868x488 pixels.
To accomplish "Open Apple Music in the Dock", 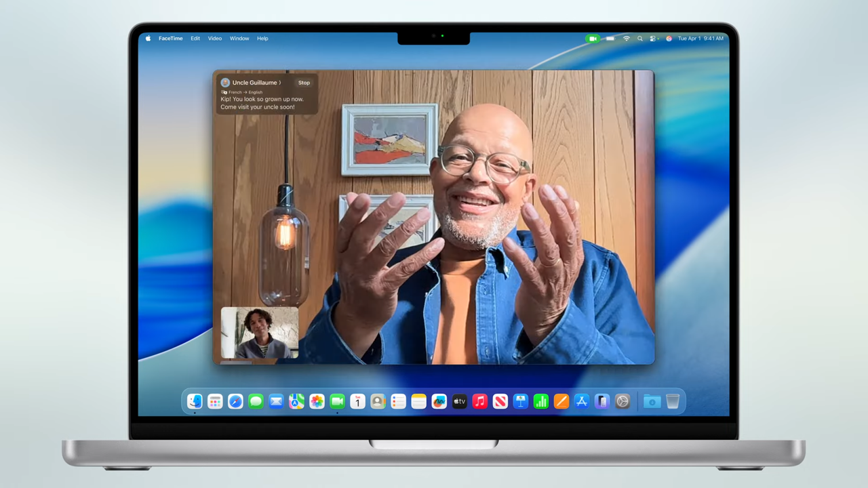I will click(479, 401).
